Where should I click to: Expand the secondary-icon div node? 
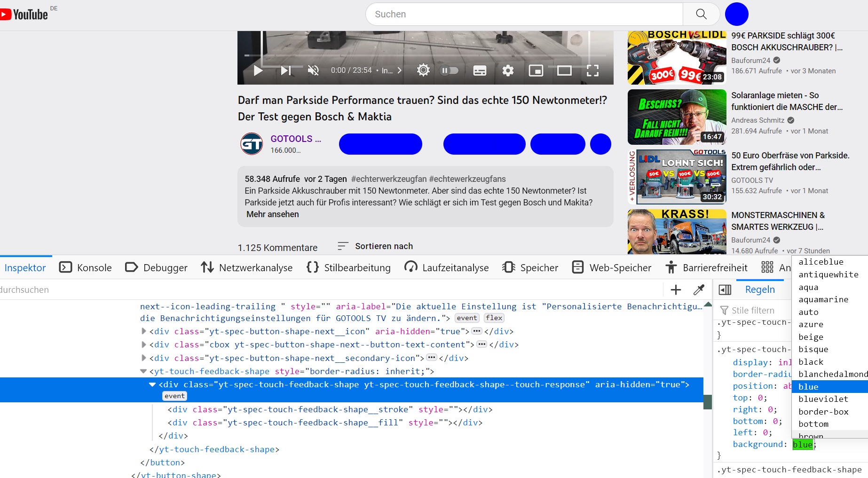(x=144, y=358)
